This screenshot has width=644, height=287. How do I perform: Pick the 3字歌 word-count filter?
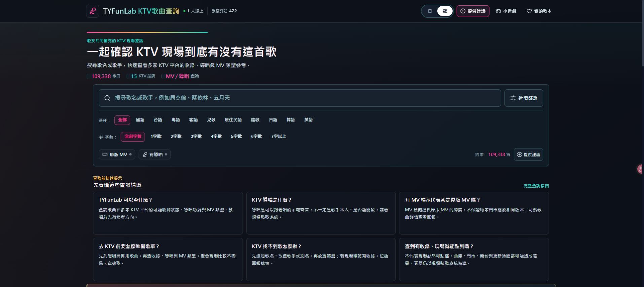point(196,137)
